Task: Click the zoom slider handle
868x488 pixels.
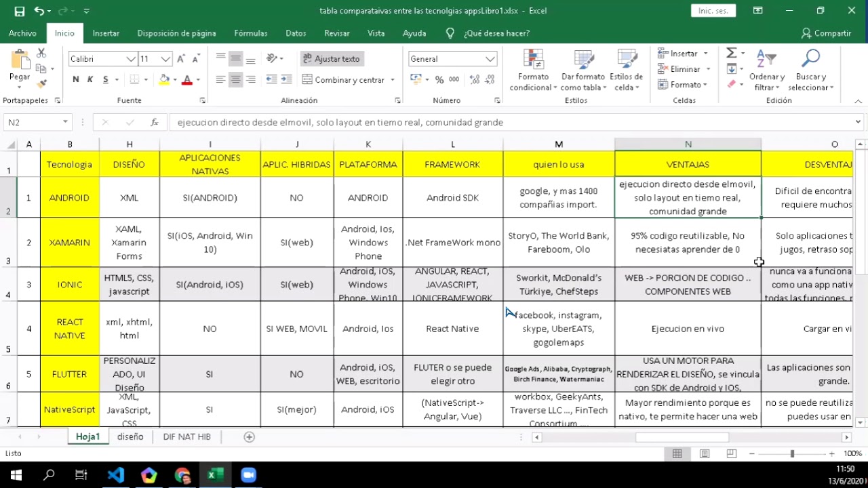Action: [x=792, y=454]
